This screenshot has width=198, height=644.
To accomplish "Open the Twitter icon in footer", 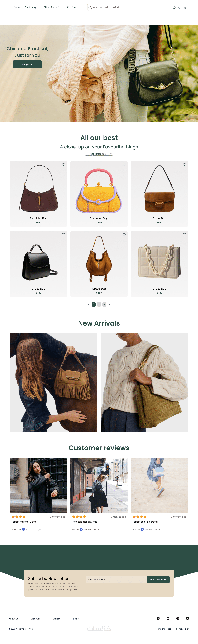I will pyautogui.click(x=168, y=618).
